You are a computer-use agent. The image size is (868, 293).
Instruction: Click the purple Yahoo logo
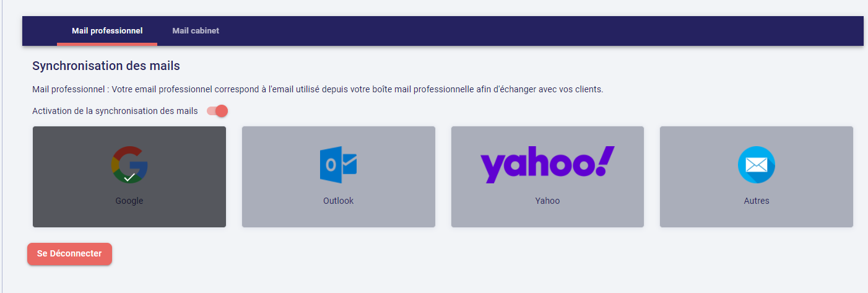pos(547,164)
